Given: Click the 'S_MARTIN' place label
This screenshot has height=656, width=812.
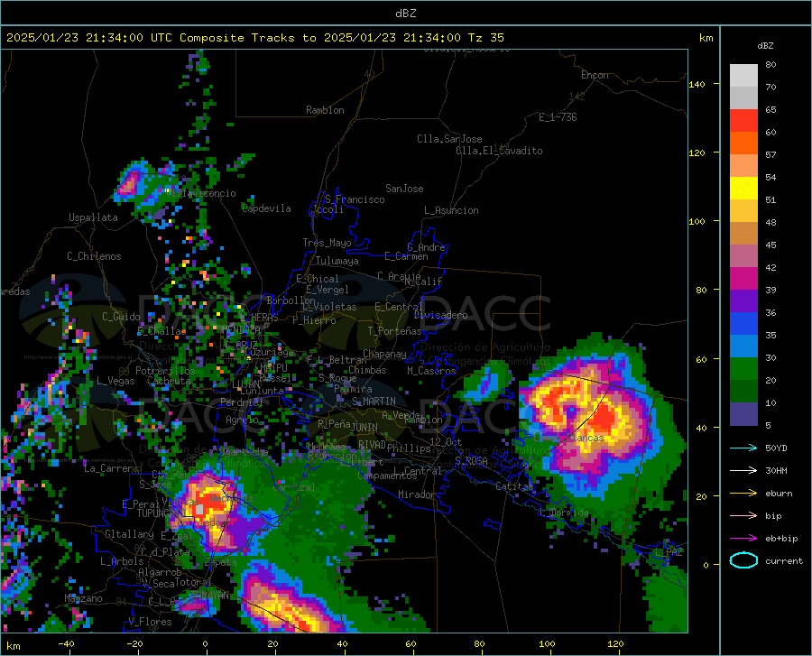Looking at the screenshot, I should pos(374,402).
